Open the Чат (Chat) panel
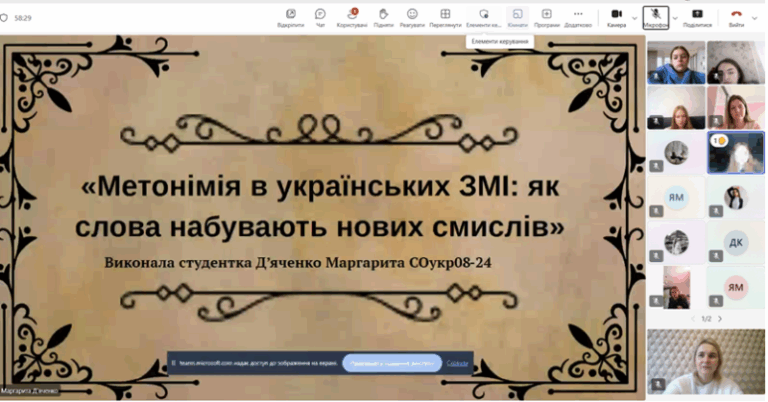This screenshot has width=768, height=402. click(x=320, y=16)
